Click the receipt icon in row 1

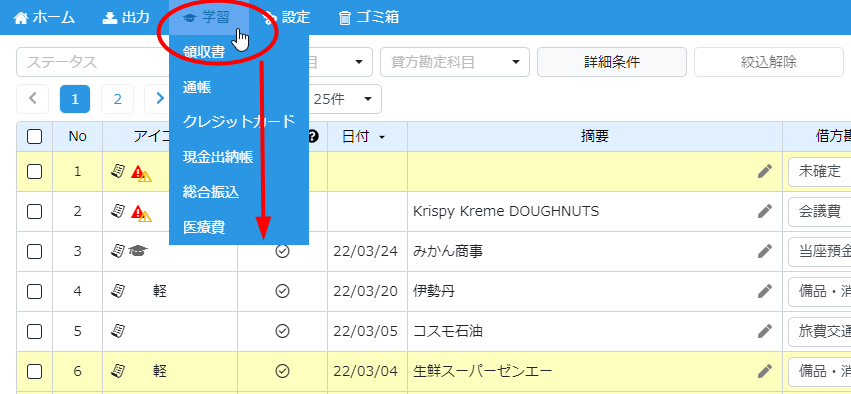point(117,171)
